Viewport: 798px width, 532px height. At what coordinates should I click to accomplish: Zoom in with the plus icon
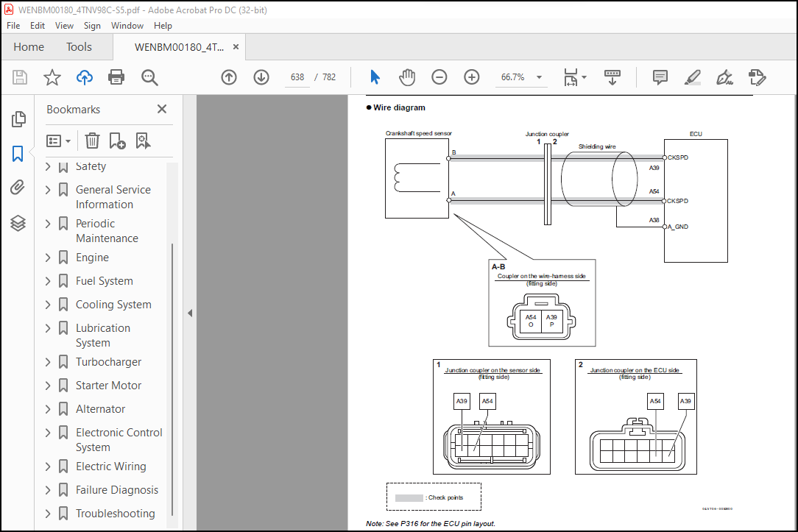click(472, 77)
